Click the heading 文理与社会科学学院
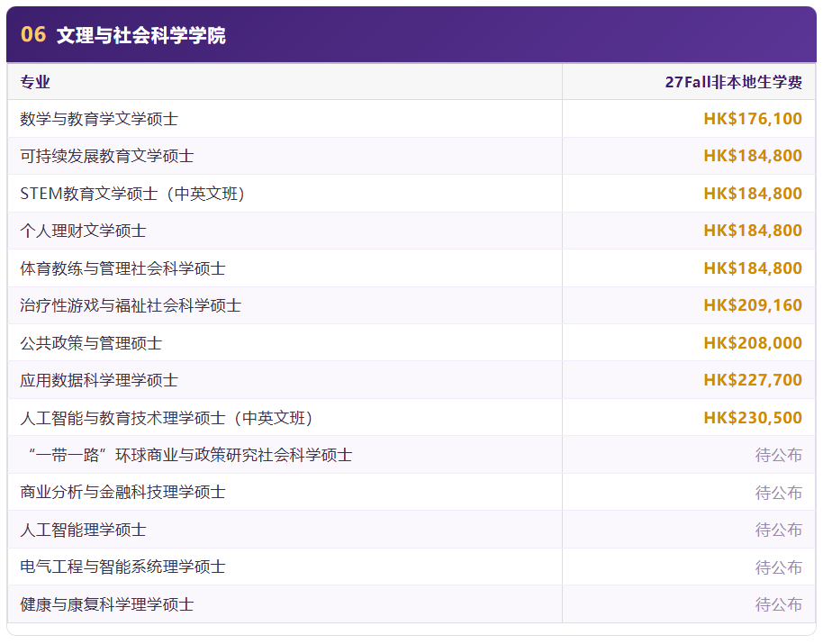Screen dimensions: 823x644 pyautogui.click(x=141, y=35)
